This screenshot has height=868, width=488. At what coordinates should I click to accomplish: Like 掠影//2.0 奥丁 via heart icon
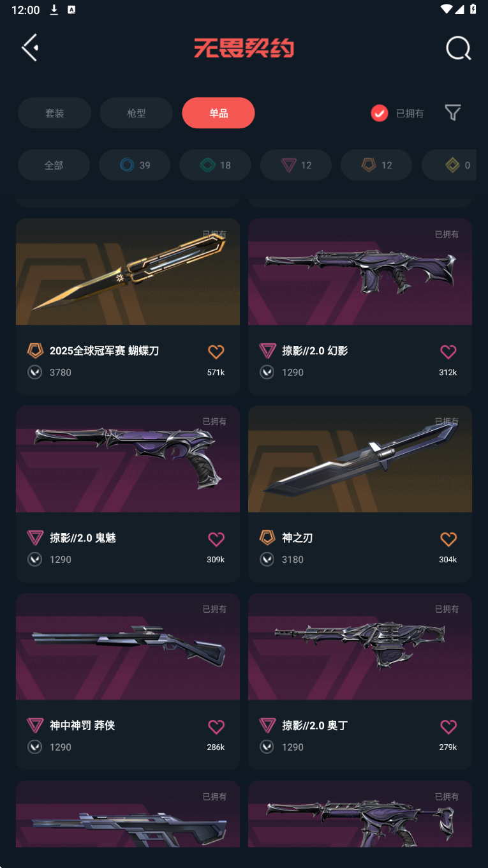click(448, 727)
